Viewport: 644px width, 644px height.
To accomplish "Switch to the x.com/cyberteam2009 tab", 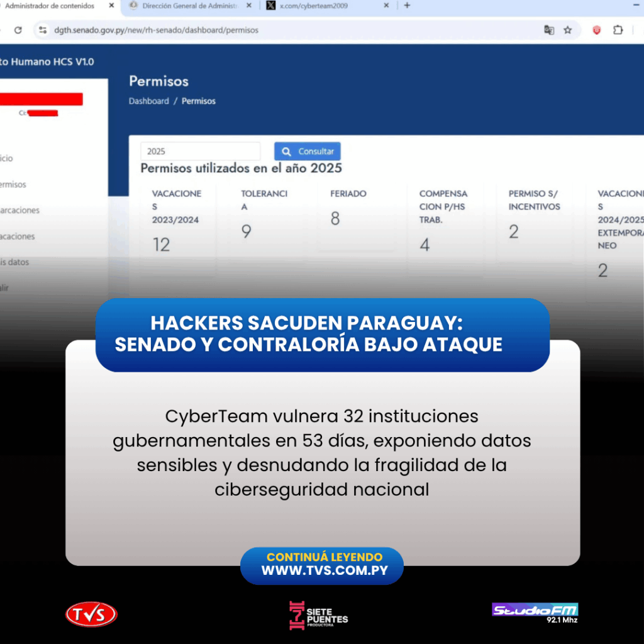I will point(321,6).
